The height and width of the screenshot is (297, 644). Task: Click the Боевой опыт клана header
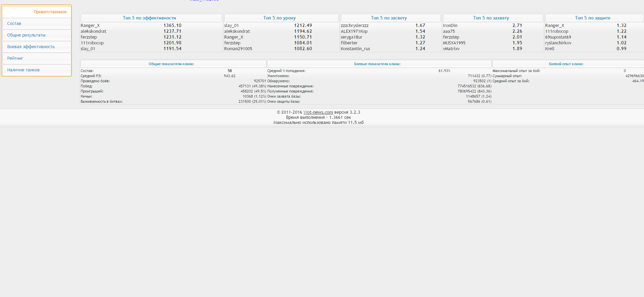566,64
